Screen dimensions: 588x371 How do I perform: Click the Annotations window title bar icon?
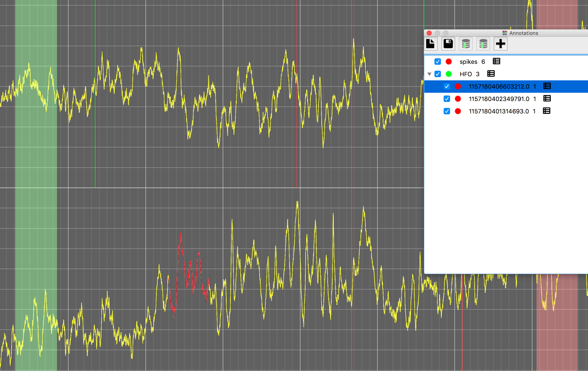pos(505,33)
